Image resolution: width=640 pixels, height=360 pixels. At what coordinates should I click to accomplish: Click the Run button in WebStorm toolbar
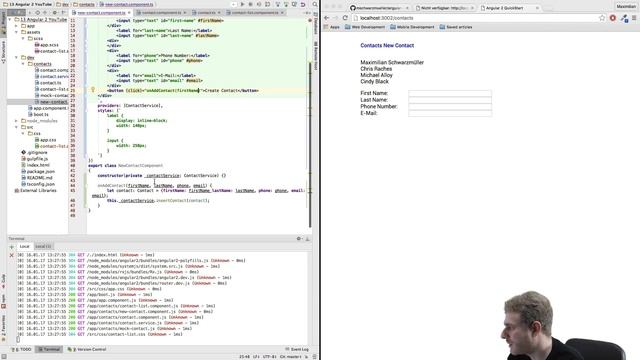242,4
